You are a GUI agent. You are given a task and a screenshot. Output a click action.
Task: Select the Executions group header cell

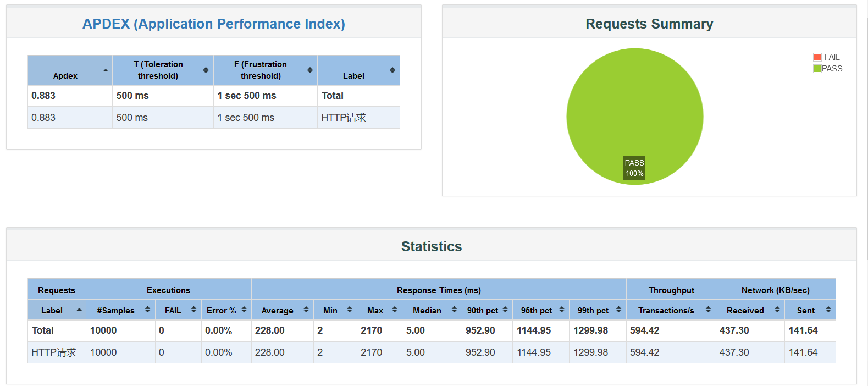(168, 290)
